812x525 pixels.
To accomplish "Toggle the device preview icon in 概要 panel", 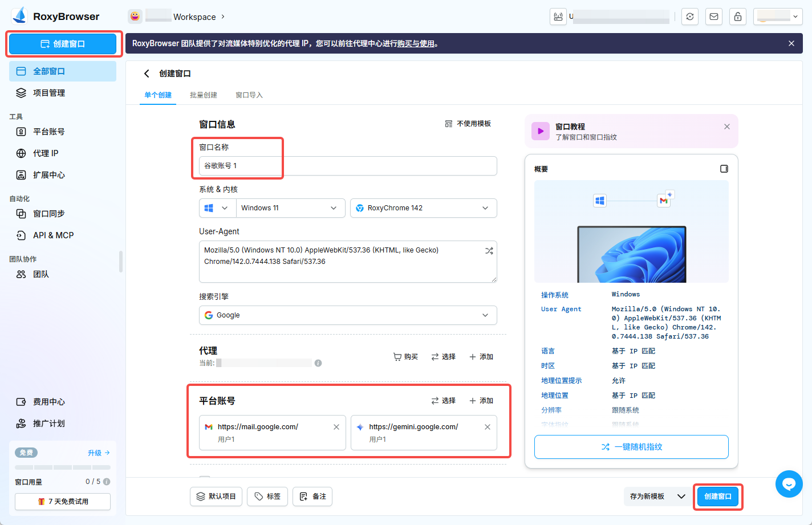I will [724, 168].
